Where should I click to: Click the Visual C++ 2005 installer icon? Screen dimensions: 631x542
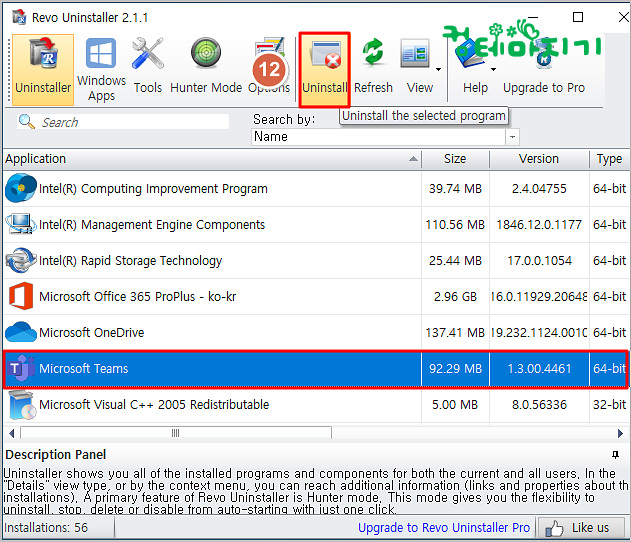click(21, 405)
